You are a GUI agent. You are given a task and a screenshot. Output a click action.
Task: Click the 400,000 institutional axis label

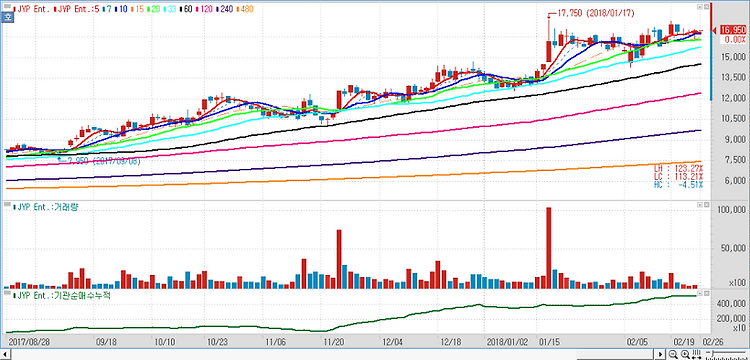pos(730,304)
